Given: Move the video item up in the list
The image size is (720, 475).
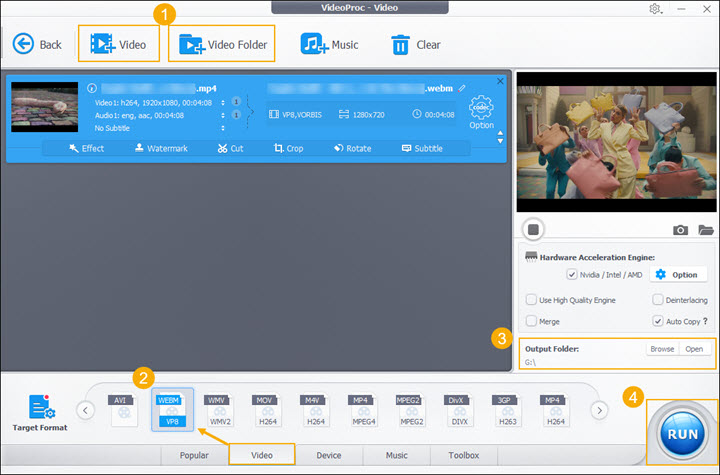Looking at the screenshot, I should click(x=501, y=133).
